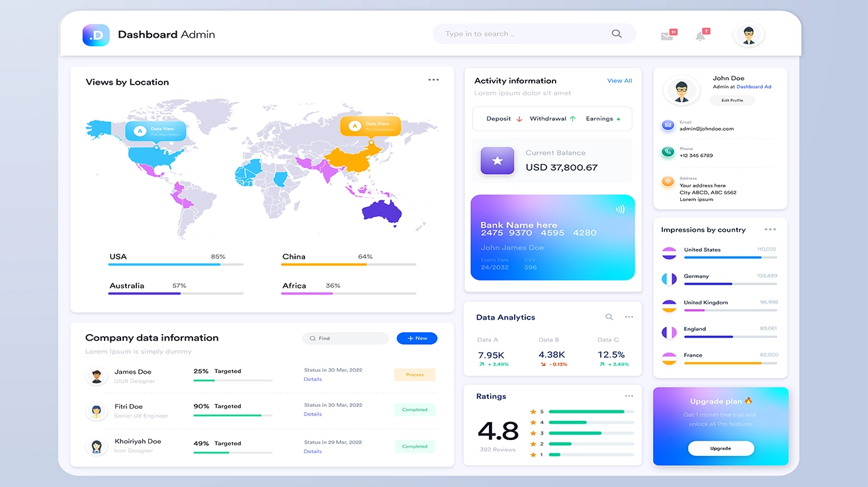
Task: Click Khoiriyah Doe's Completed status badge
Action: coord(415,447)
